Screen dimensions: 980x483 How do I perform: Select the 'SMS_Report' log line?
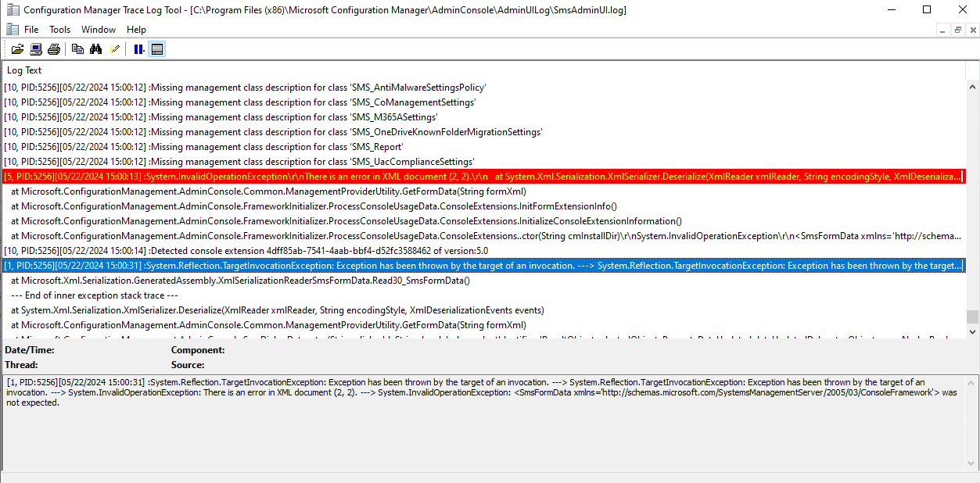484,147
